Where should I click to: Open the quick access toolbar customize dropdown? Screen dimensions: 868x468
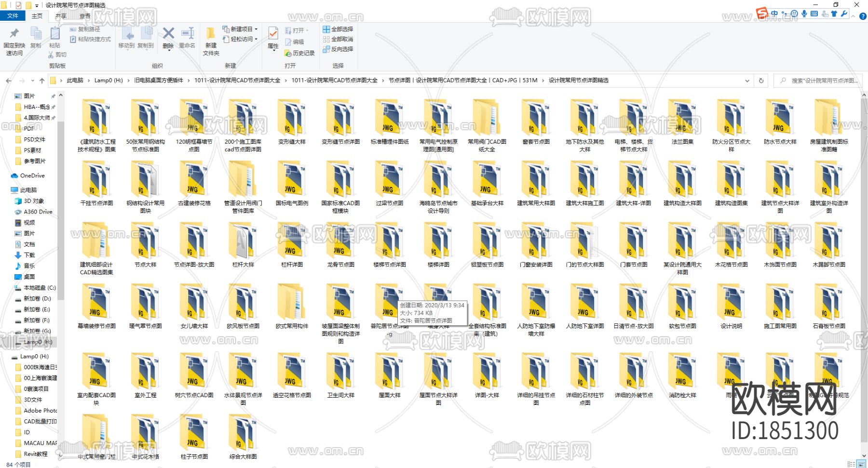coord(37,5)
